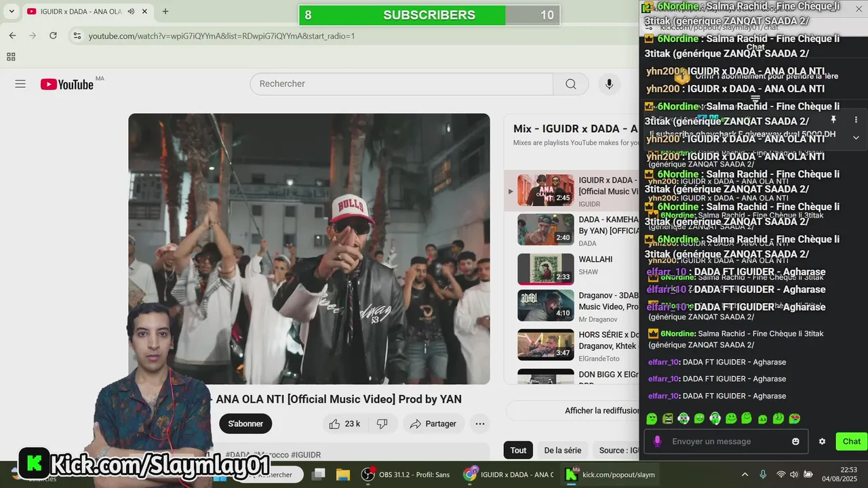Viewport: 868px width, 488px height.
Task: Open the emoji picker in Kick chat
Action: click(795, 441)
